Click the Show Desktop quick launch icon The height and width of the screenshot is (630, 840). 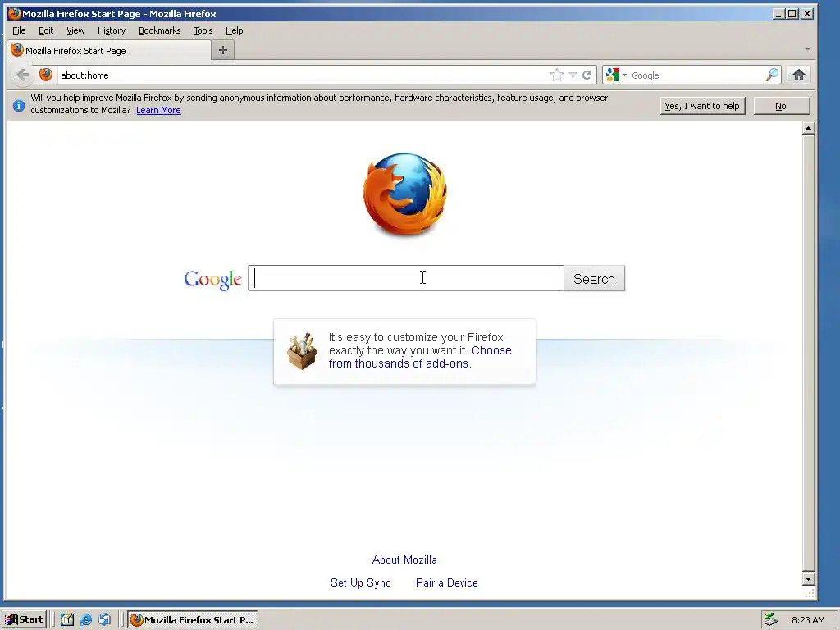click(67, 620)
